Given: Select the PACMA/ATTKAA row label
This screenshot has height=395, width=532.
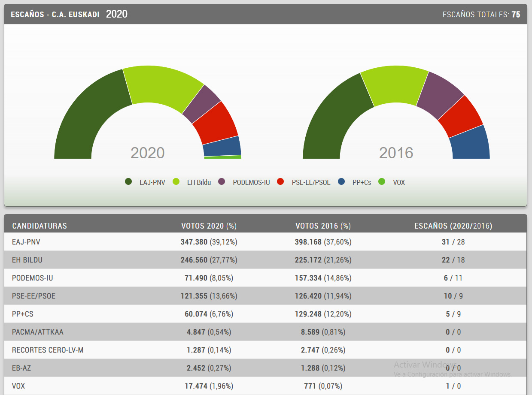Looking at the screenshot, I should pos(38,332).
